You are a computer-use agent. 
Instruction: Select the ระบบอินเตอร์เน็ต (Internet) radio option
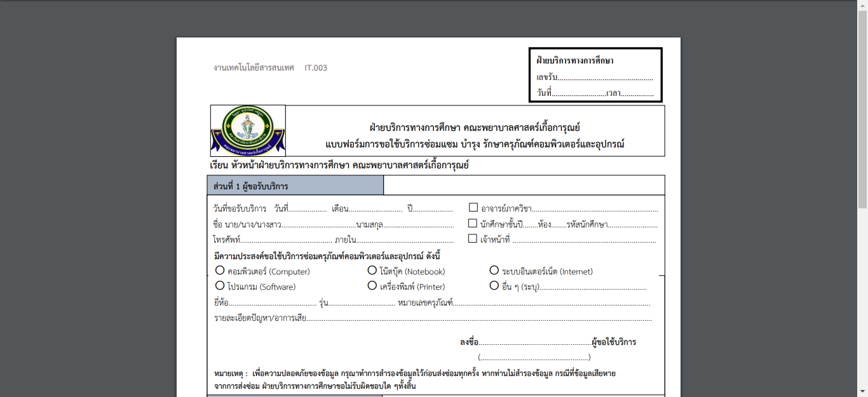pos(494,271)
